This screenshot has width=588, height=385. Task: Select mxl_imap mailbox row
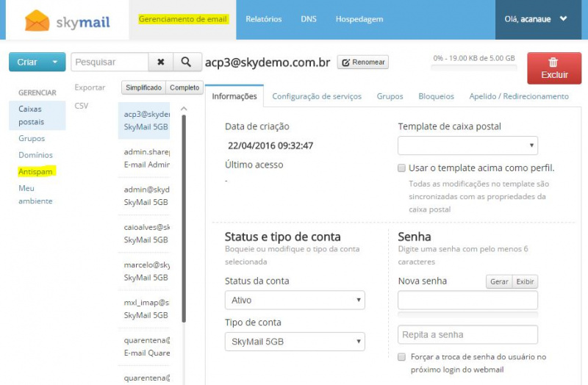[x=144, y=309]
